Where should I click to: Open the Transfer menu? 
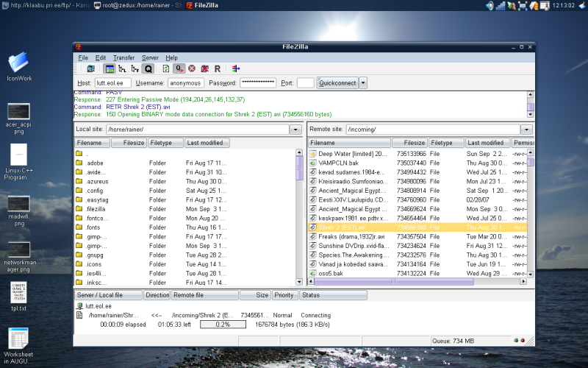[123, 57]
